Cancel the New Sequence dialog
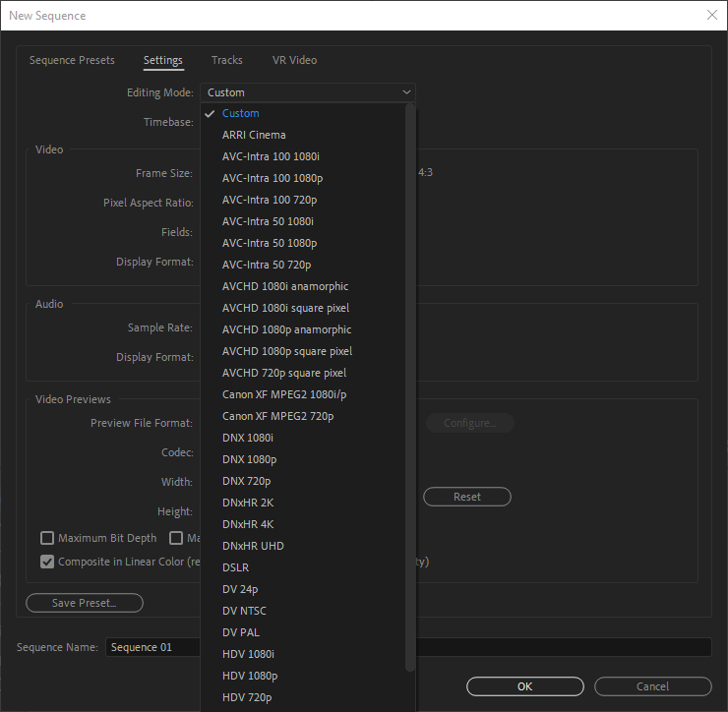The width and height of the screenshot is (728, 712). [653, 686]
